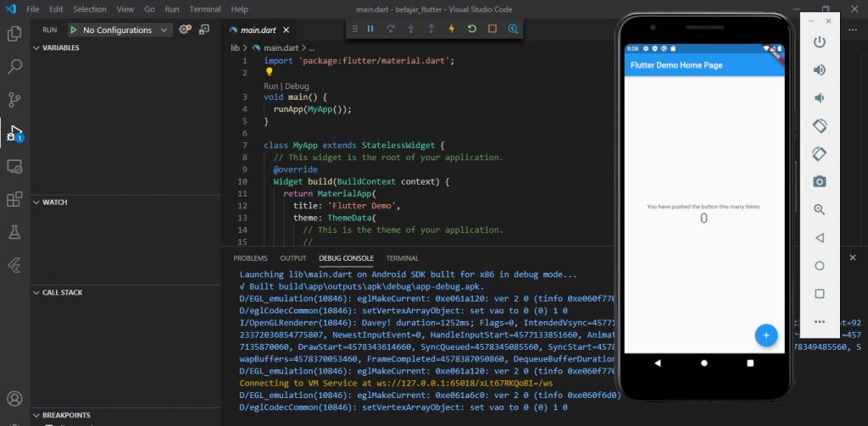Open emulator extended controls (three dots)
868x426 pixels.
click(x=820, y=322)
